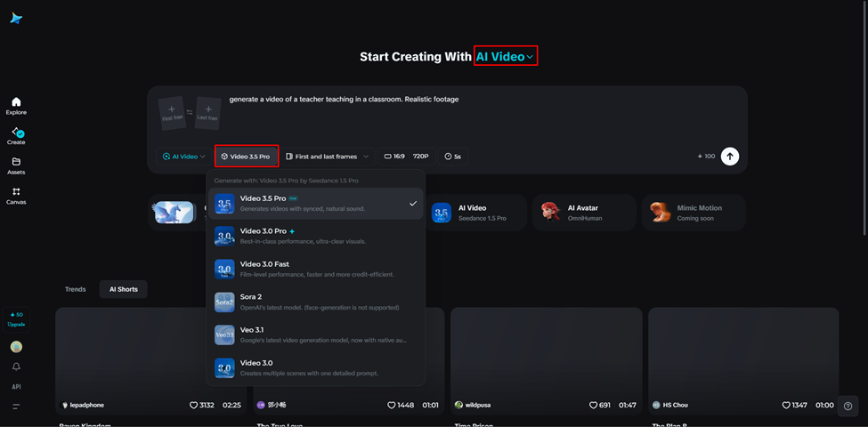This screenshot has height=427, width=868.
Task: Like the HS Chou video with 1347 likes
Action: tap(786, 406)
